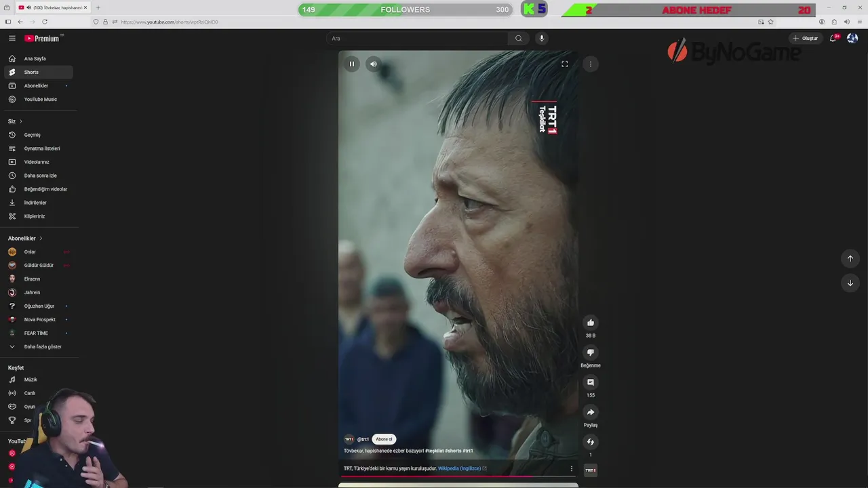Open Abonelikler in the sidebar
The height and width of the screenshot is (488, 868).
click(x=39, y=86)
